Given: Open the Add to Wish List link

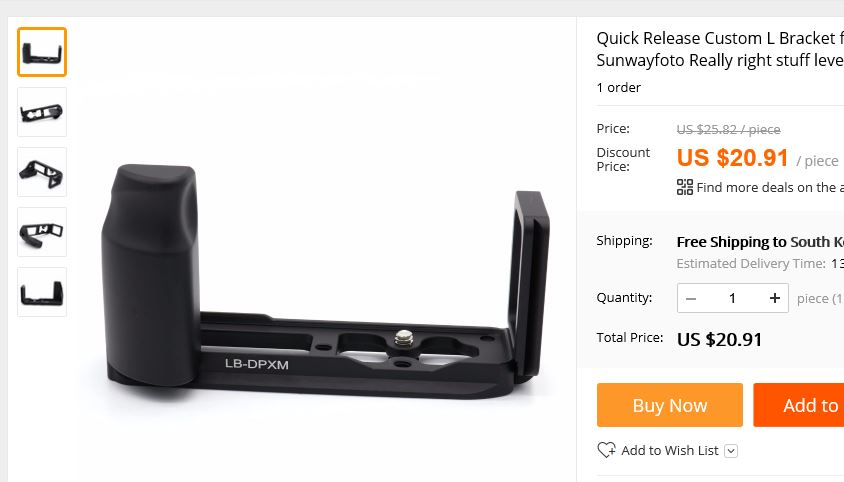Looking at the screenshot, I should tap(670, 450).
